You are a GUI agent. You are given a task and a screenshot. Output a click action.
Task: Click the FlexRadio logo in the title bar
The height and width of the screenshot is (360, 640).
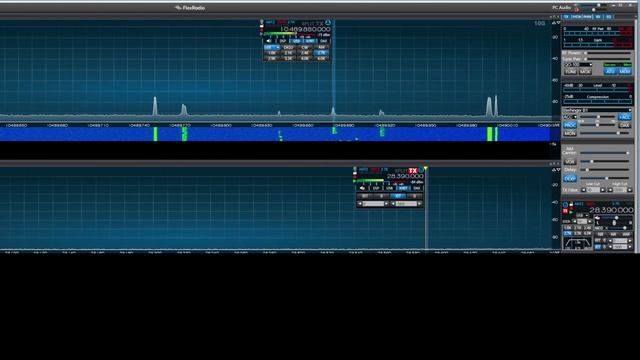click(x=190, y=8)
